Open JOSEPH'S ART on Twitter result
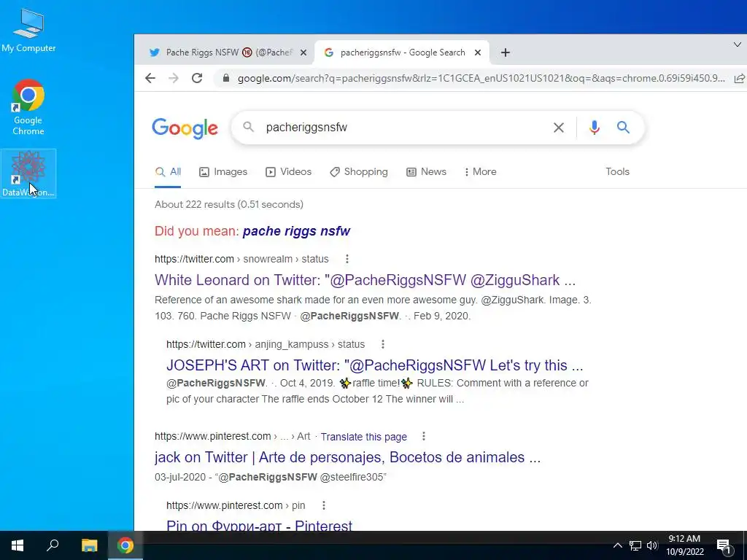This screenshot has width=747, height=560. (374, 365)
